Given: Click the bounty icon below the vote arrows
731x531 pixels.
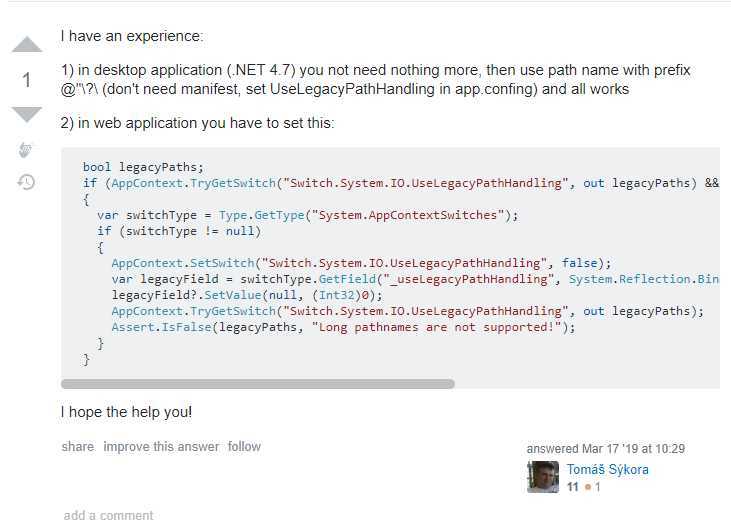Looking at the screenshot, I should (25, 150).
